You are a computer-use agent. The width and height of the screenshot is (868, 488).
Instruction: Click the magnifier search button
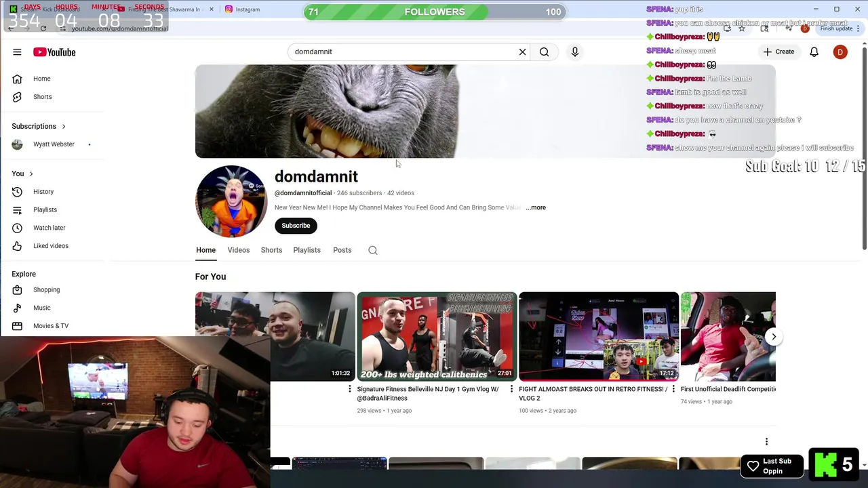click(x=544, y=52)
